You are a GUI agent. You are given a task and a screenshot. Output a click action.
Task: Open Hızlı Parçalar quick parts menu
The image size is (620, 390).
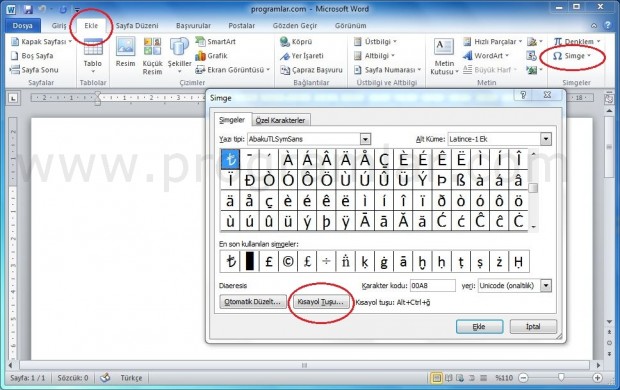(x=493, y=42)
